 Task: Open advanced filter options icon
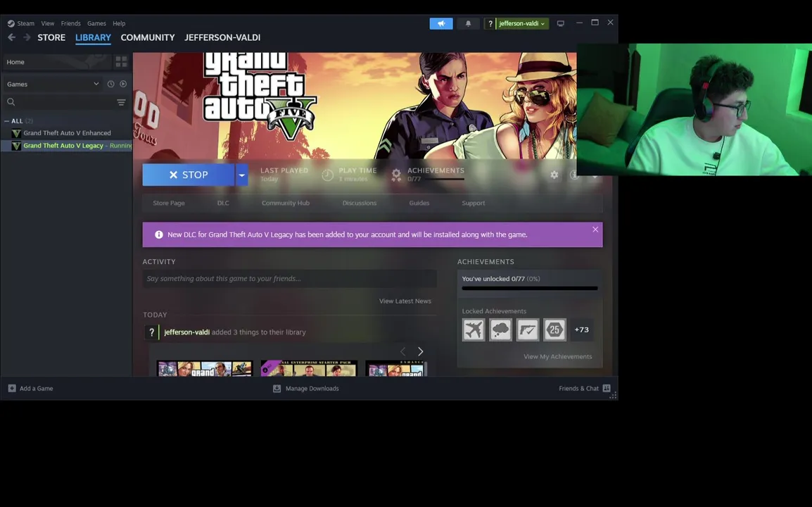click(x=121, y=102)
